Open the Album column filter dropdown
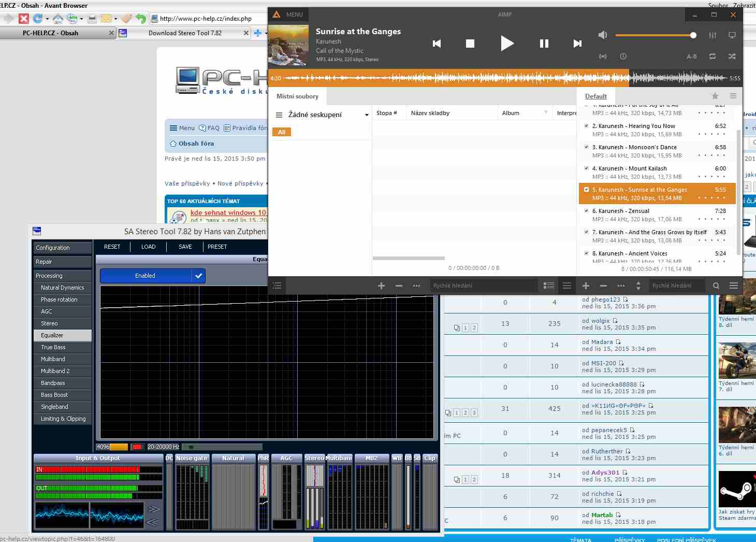This screenshot has height=542, width=756. pyautogui.click(x=546, y=113)
